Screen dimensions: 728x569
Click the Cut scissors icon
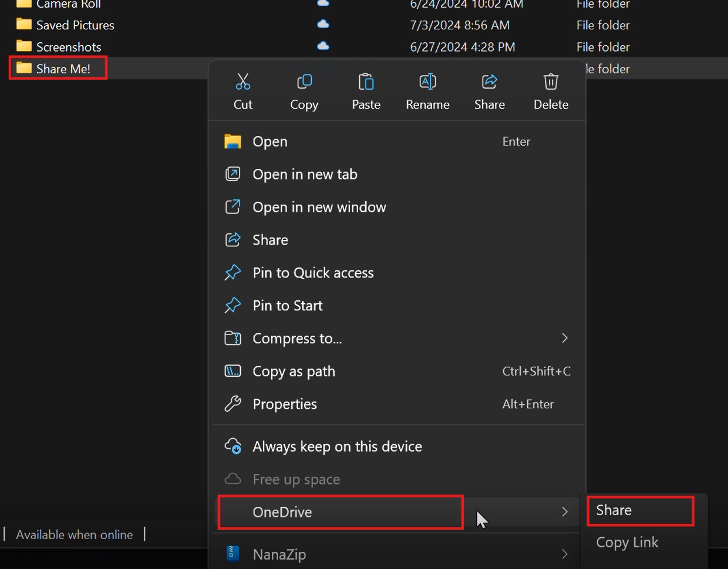[243, 82]
